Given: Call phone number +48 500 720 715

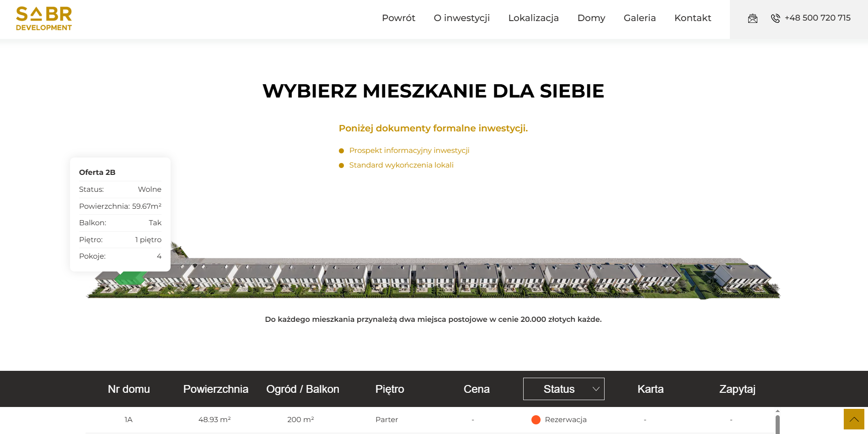Looking at the screenshot, I should coord(817,18).
